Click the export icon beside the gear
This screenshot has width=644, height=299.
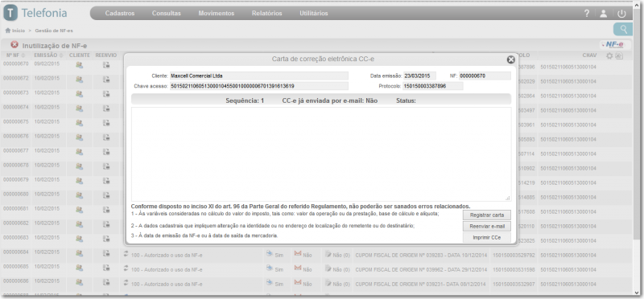(618, 55)
